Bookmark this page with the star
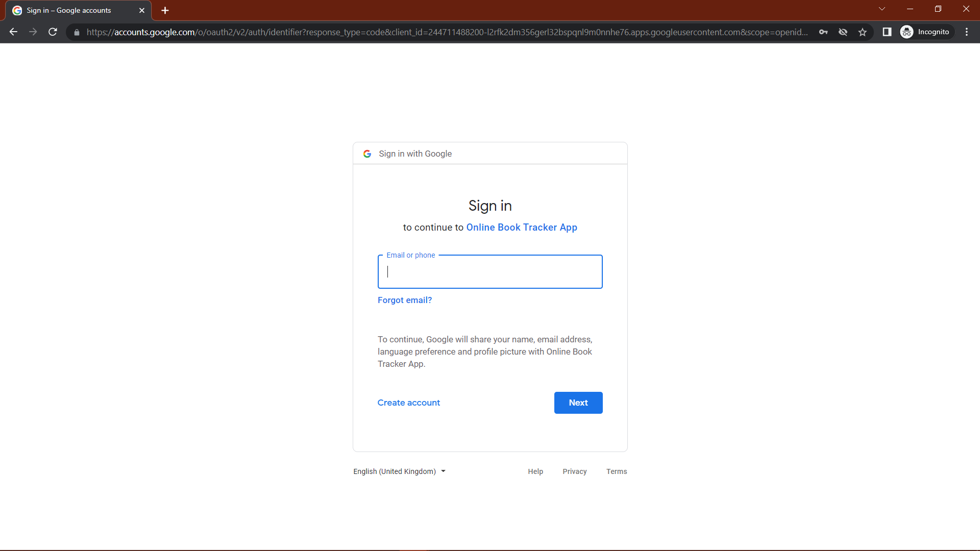 click(x=862, y=32)
